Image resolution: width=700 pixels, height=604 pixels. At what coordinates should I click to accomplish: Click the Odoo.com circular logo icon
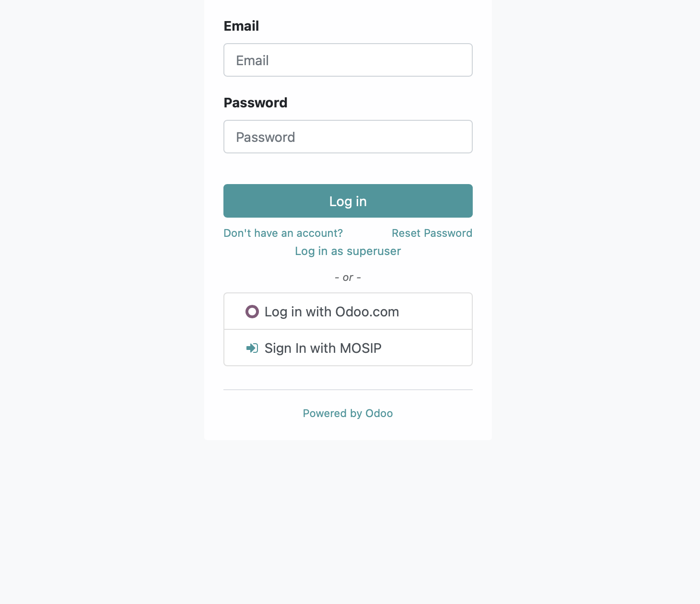point(252,312)
